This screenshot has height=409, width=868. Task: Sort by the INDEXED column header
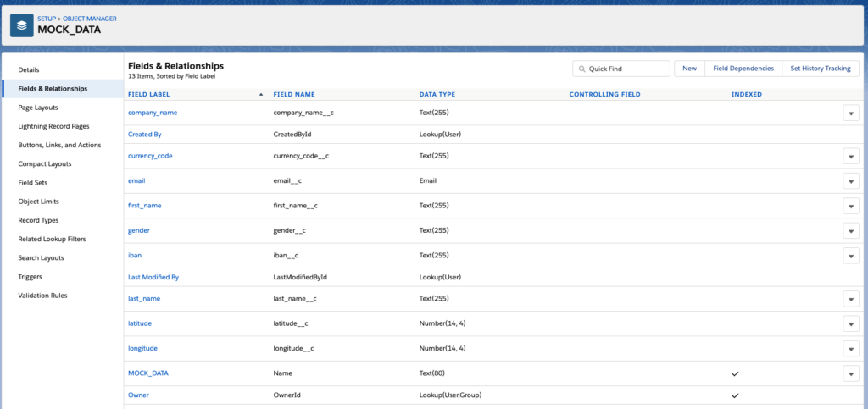tap(746, 95)
